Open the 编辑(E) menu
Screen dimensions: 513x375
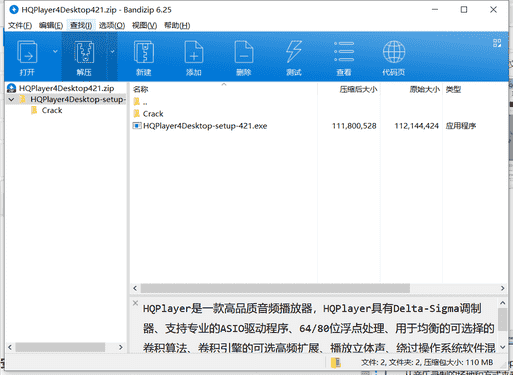point(51,26)
